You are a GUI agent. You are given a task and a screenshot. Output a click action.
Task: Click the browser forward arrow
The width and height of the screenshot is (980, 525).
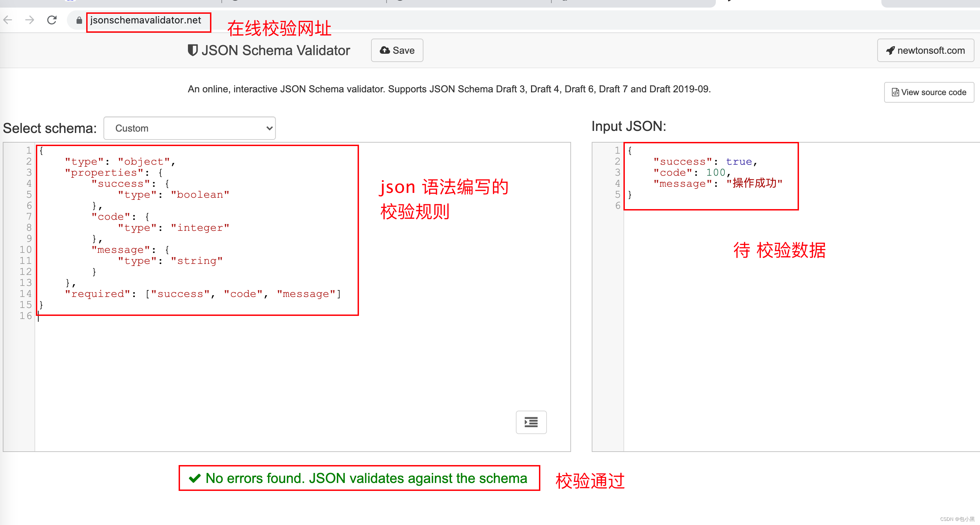[30, 20]
